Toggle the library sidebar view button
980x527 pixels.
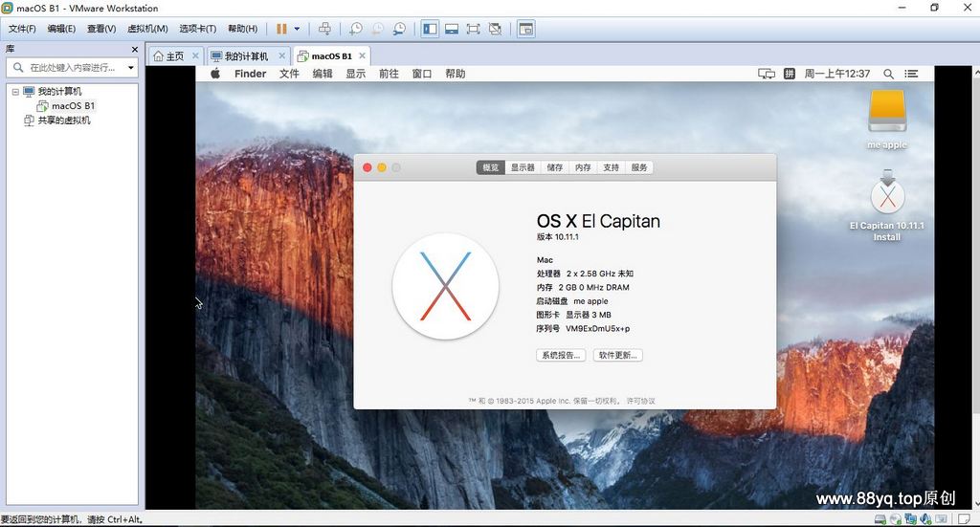coord(430,29)
